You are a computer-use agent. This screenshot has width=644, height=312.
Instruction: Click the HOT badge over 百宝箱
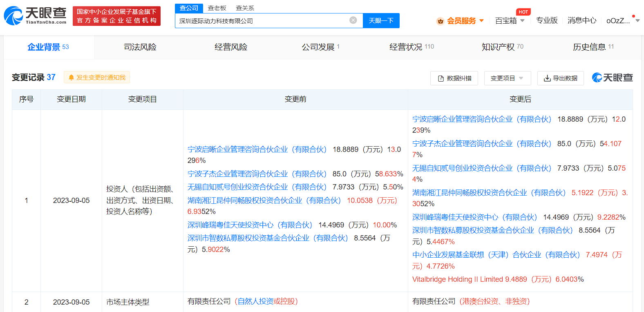coord(523,12)
